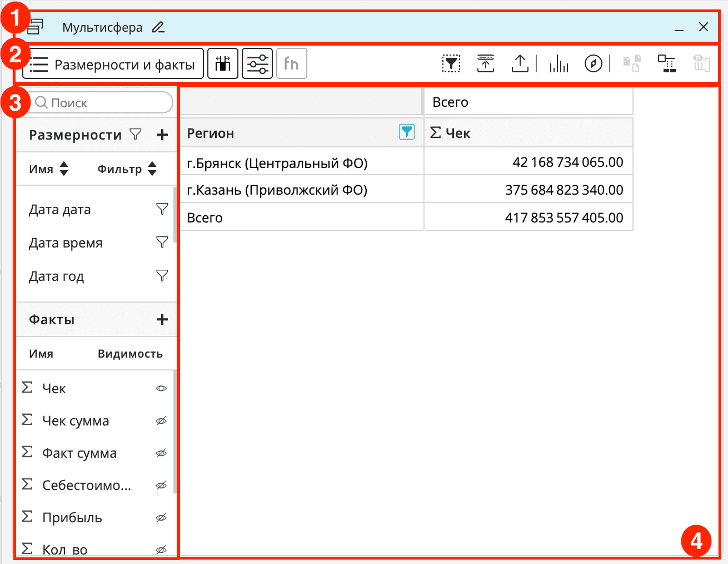Screen dimensions: 728x564
Task: Sort dimensions by Фильтр arrows
Action: tap(152, 169)
